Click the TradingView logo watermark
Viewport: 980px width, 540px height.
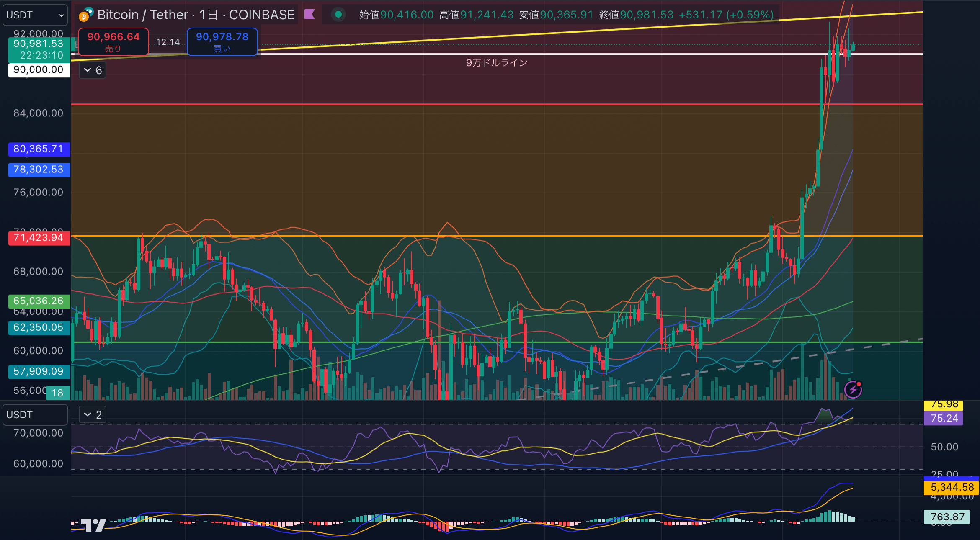pyautogui.click(x=94, y=525)
